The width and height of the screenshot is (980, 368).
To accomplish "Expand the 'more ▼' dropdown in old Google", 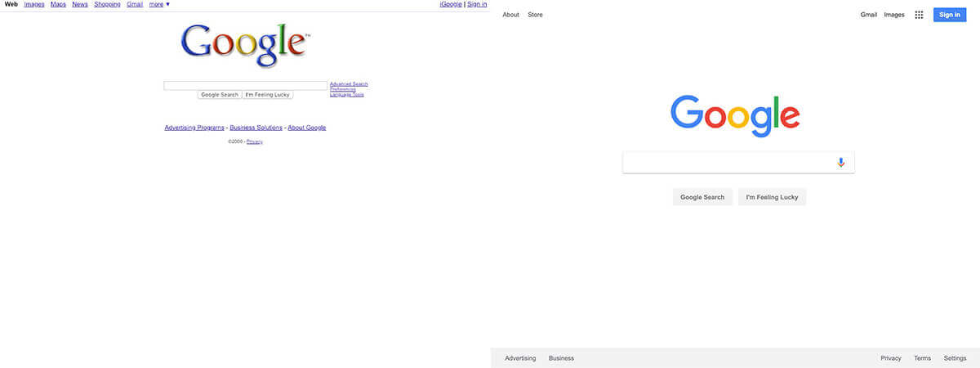I will [159, 4].
